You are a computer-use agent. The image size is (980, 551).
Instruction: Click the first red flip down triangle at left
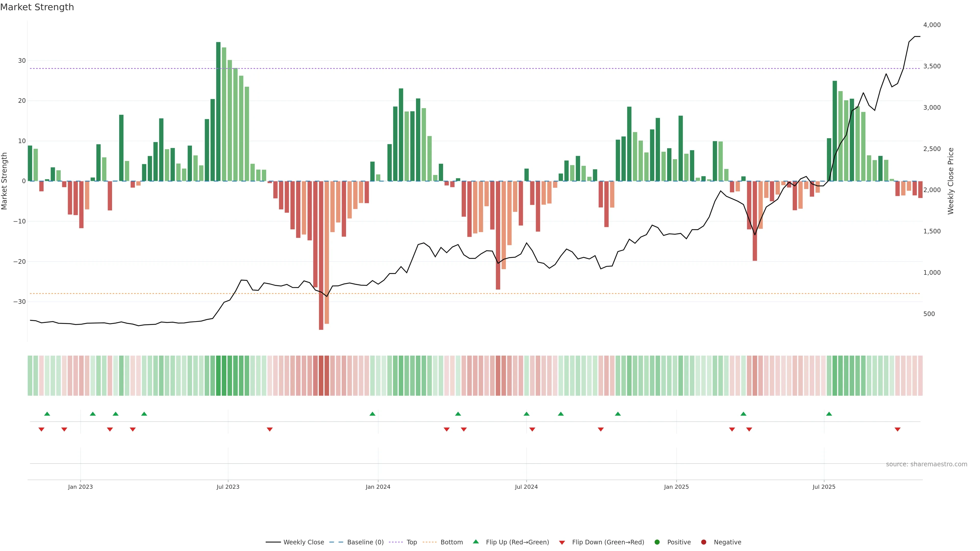pyautogui.click(x=41, y=429)
